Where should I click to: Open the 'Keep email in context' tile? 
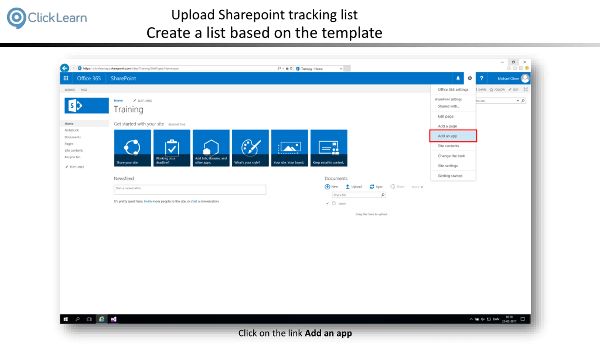(x=329, y=148)
